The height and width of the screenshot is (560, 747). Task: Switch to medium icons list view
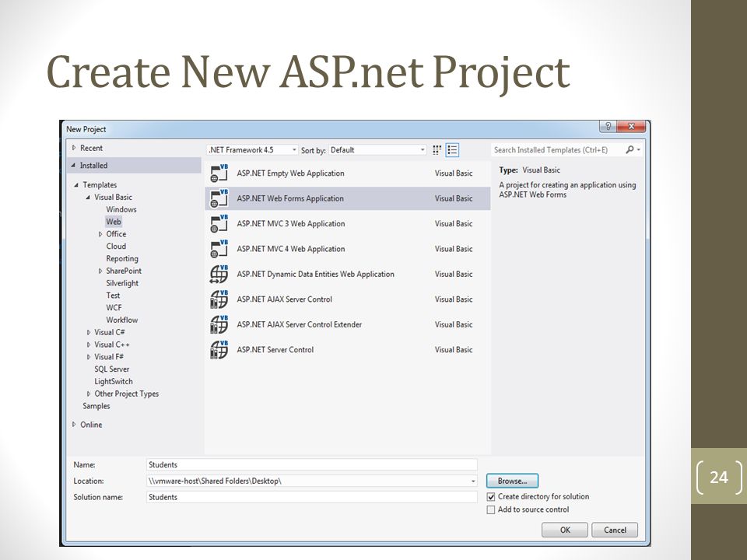[x=452, y=150]
